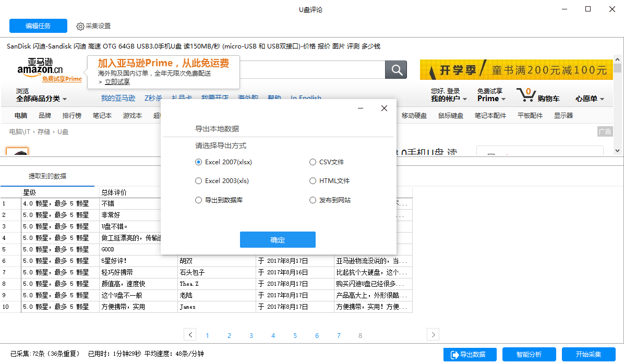Click the search magnifier icon in Amazon page
The image size is (624, 364).
tap(396, 70)
